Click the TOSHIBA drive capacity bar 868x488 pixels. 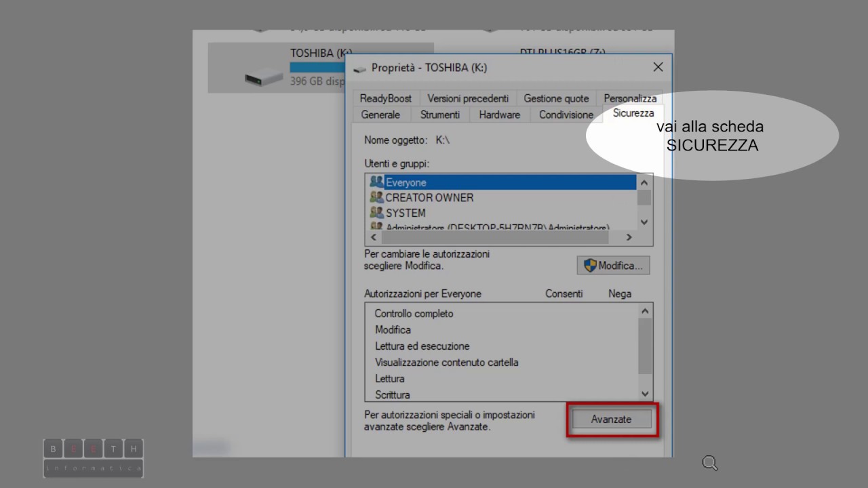click(x=317, y=67)
